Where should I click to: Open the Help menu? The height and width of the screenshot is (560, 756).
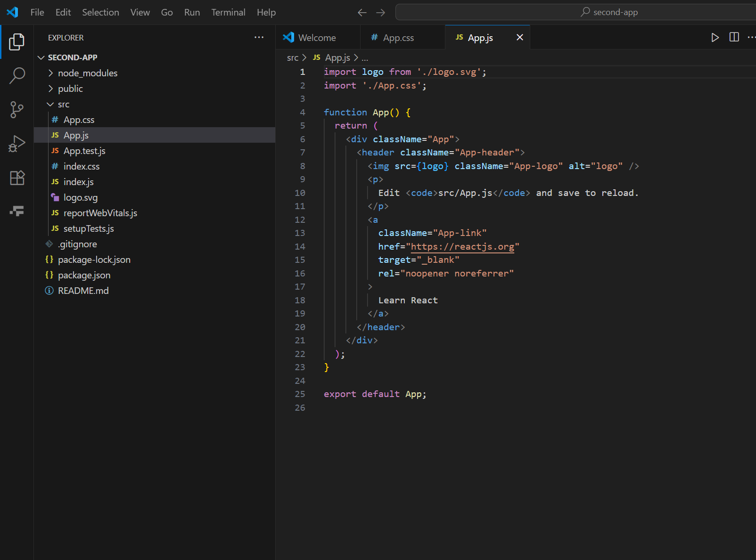(x=266, y=12)
